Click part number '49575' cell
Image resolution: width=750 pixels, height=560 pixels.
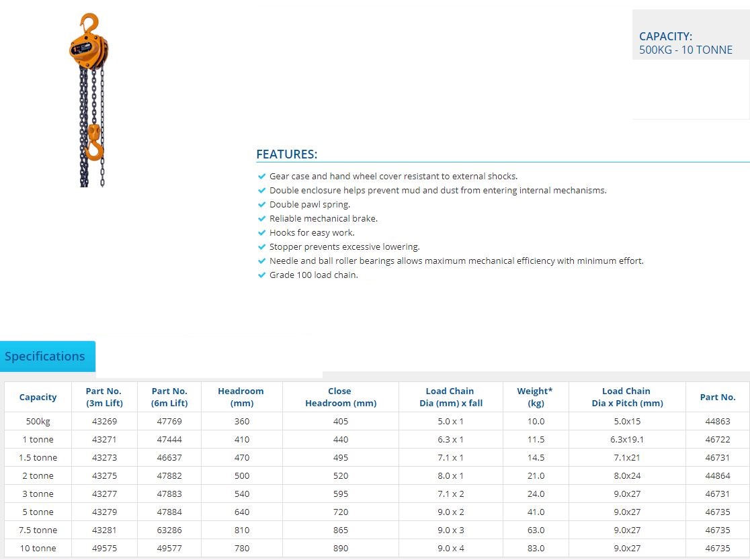click(104, 549)
